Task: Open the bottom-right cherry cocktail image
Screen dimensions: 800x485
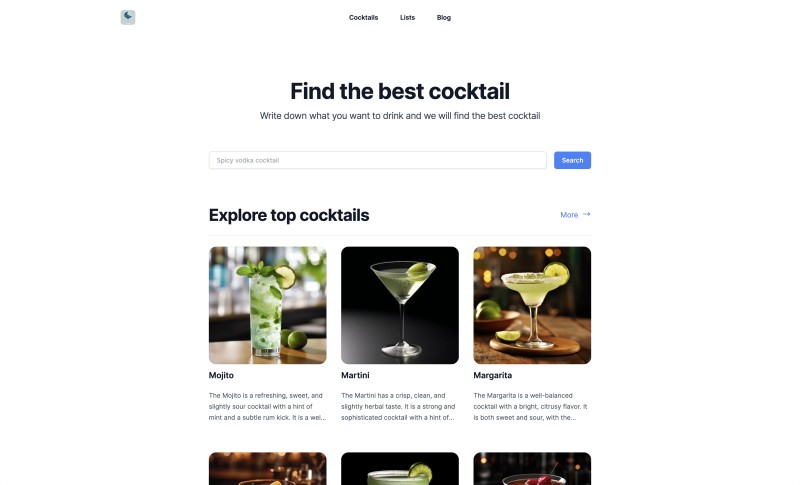Action: [x=532, y=469]
